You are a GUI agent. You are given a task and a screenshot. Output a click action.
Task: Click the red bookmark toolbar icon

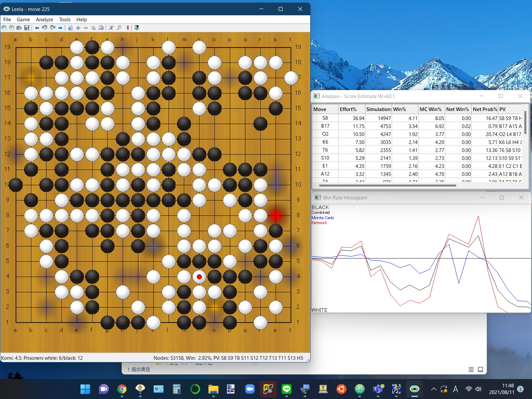pos(128,28)
